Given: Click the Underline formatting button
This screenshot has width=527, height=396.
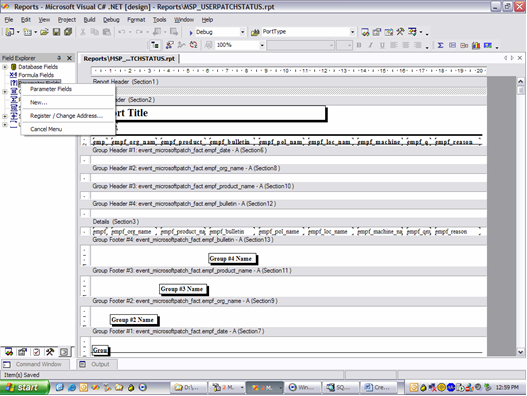Looking at the screenshot, I should tap(382, 45).
